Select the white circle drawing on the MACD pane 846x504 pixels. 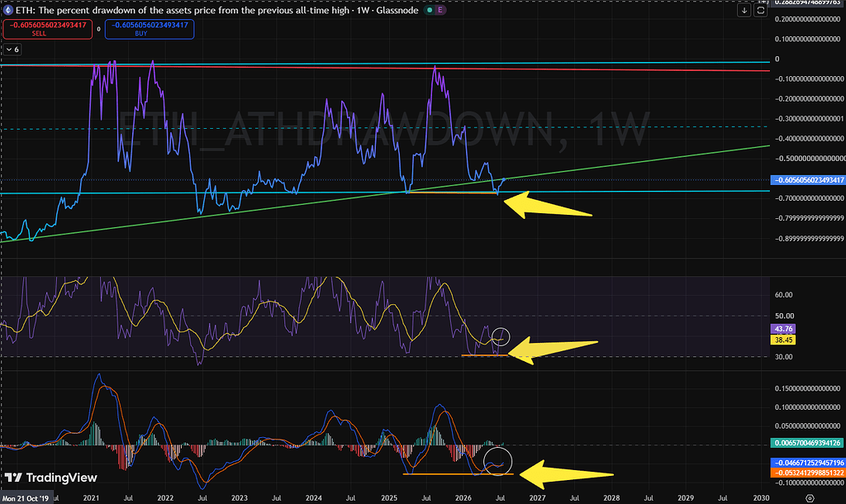(497, 462)
